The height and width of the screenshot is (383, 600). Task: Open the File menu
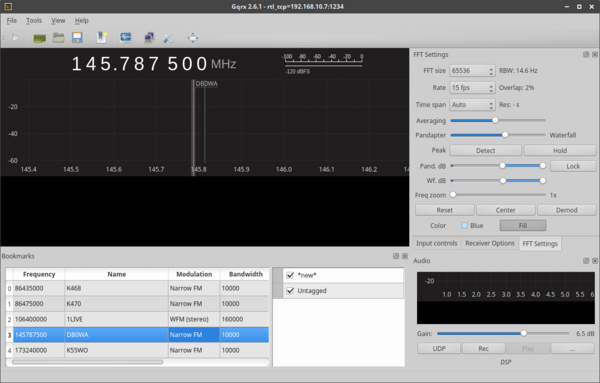tap(11, 21)
